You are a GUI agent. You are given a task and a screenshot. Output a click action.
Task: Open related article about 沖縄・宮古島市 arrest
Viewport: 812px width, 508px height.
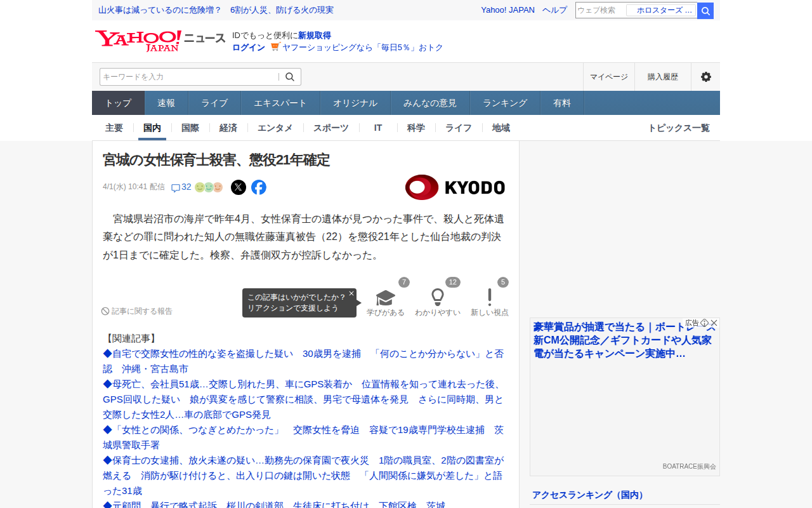coord(303,361)
